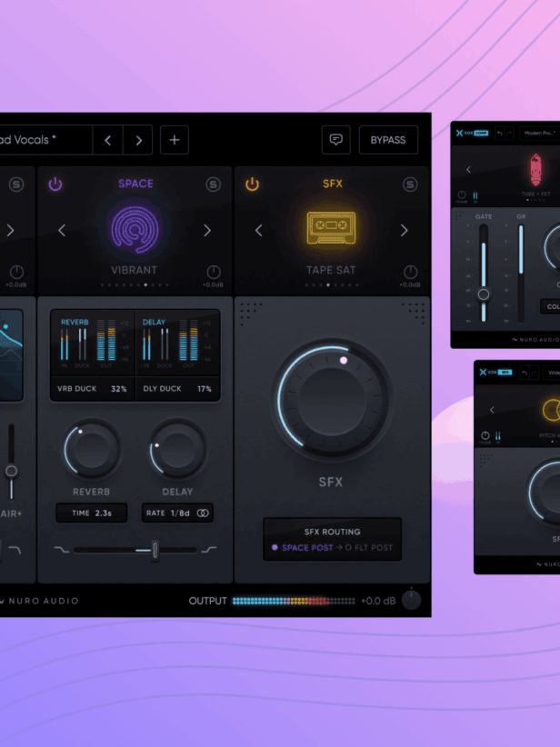
Task: Adjust the SPACE module gain knob icon
Action: (214, 272)
